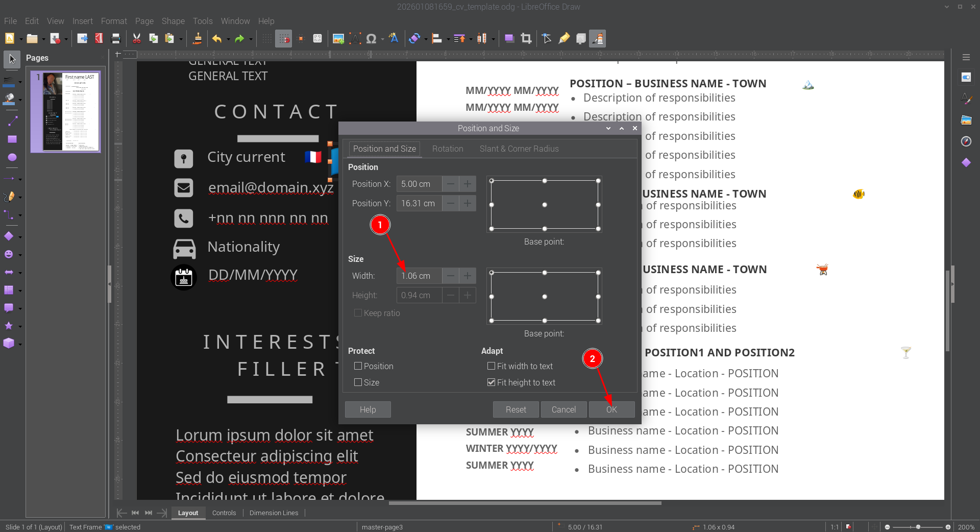
Task: Click the Print toolbar icon
Action: pyautogui.click(x=116, y=38)
